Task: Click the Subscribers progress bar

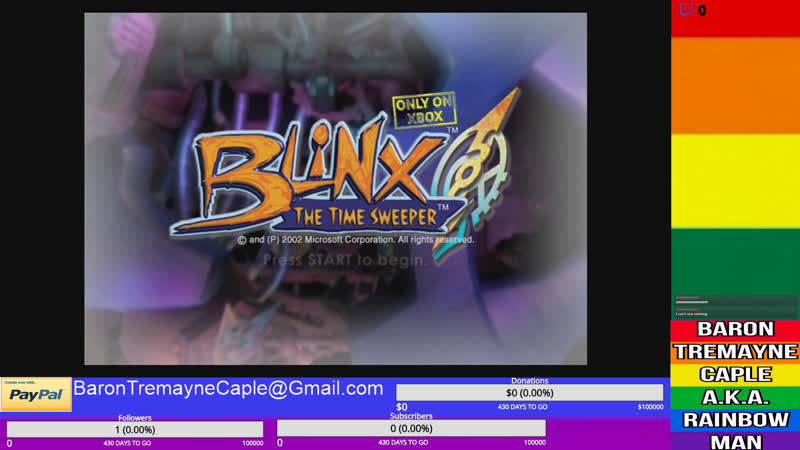Action: tap(411, 429)
